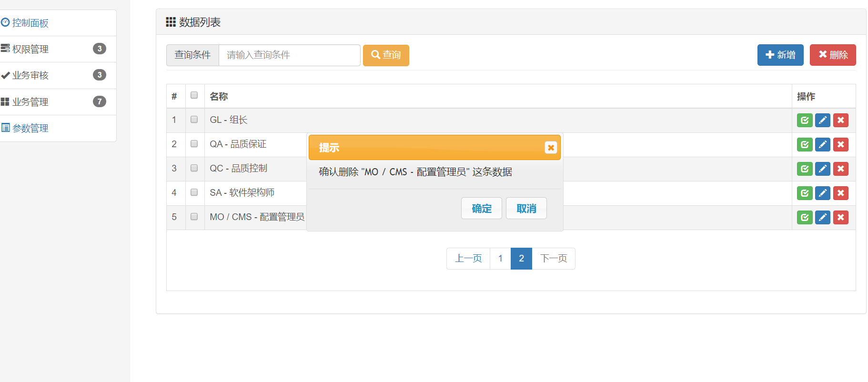Click green approve icon for SA - 软件架构师
The width and height of the screenshot is (868, 382).
pyautogui.click(x=805, y=193)
